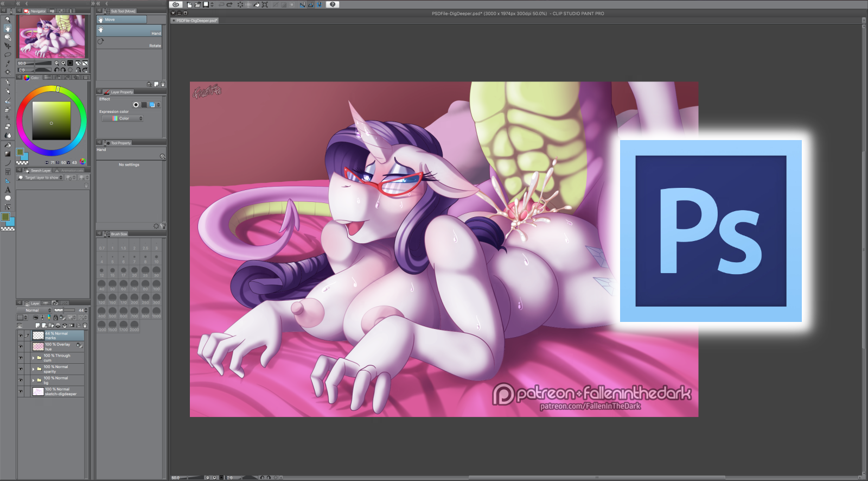
Task: Click the Navigator preview thumbnail
Action: (x=52, y=36)
